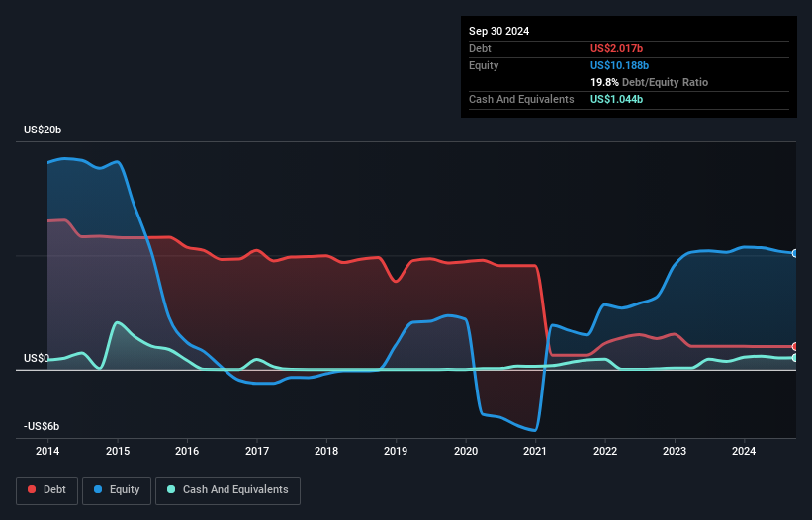The image size is (812, 520).
Task: Click the 2020 x-axis label
Action: (466, 451)
